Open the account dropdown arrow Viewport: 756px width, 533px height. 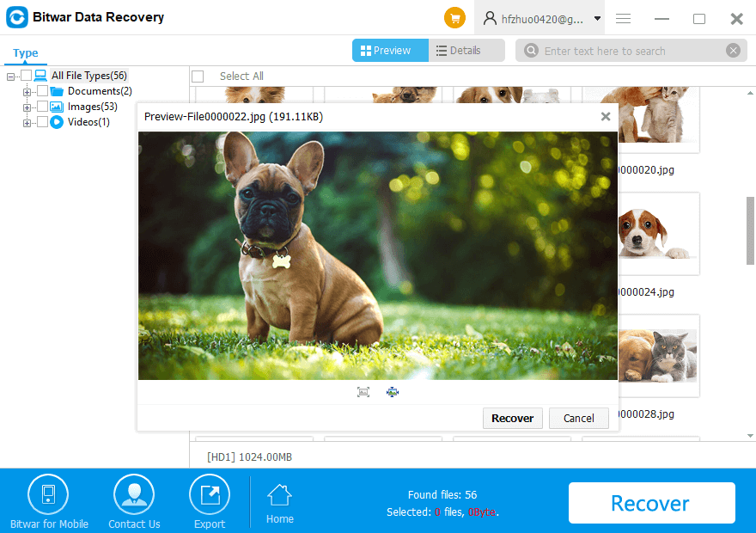pos(597,19)
